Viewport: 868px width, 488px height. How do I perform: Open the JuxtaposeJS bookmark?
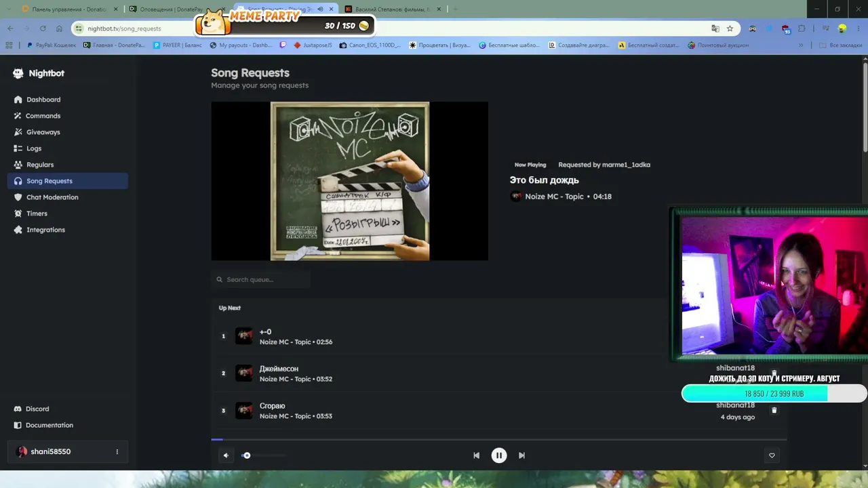tap(313, 45)
